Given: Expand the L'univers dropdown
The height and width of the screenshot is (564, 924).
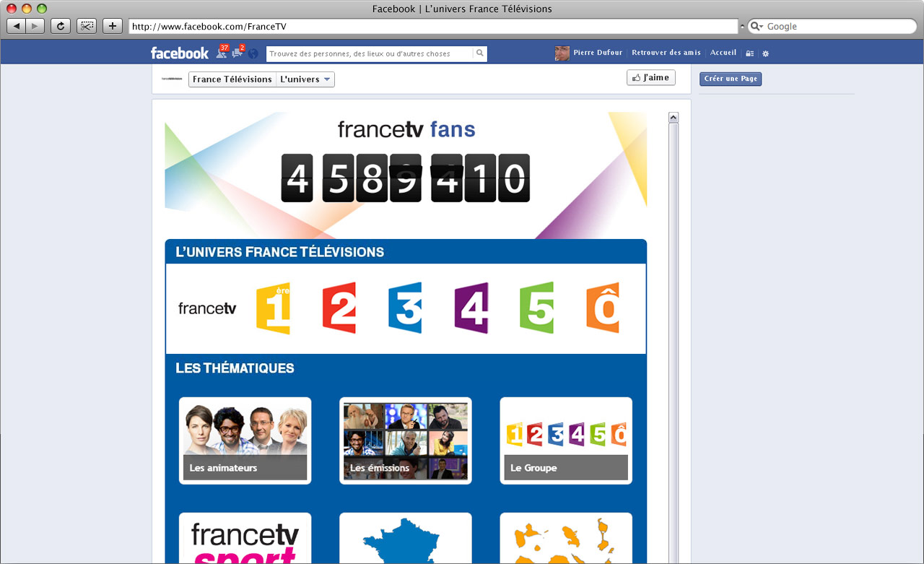Looking at the screenshot, I should coord(305,79).
